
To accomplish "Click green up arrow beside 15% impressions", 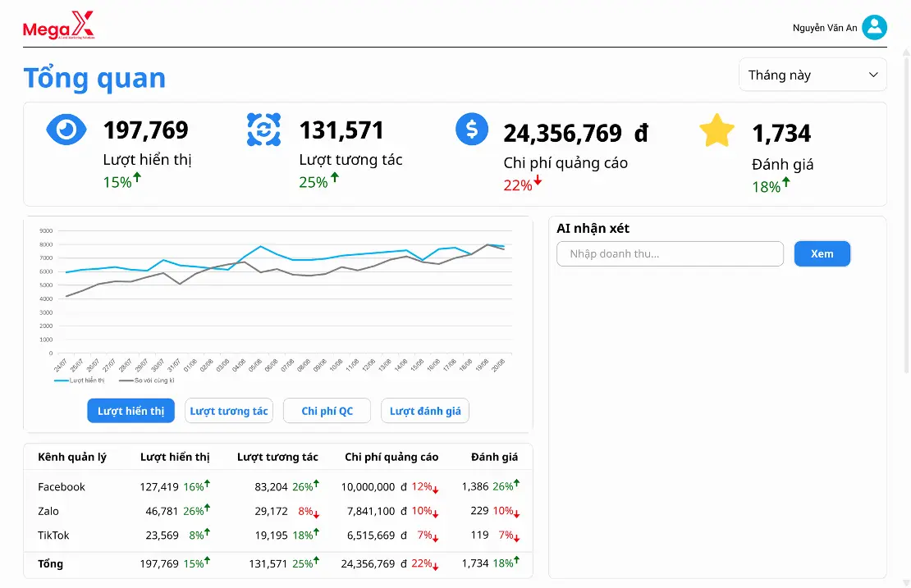I will point(137,178).
